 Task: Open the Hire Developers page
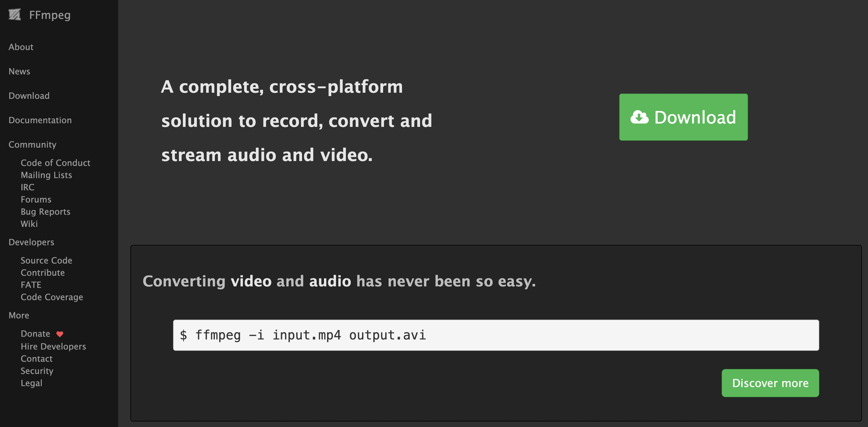point(53,346)
